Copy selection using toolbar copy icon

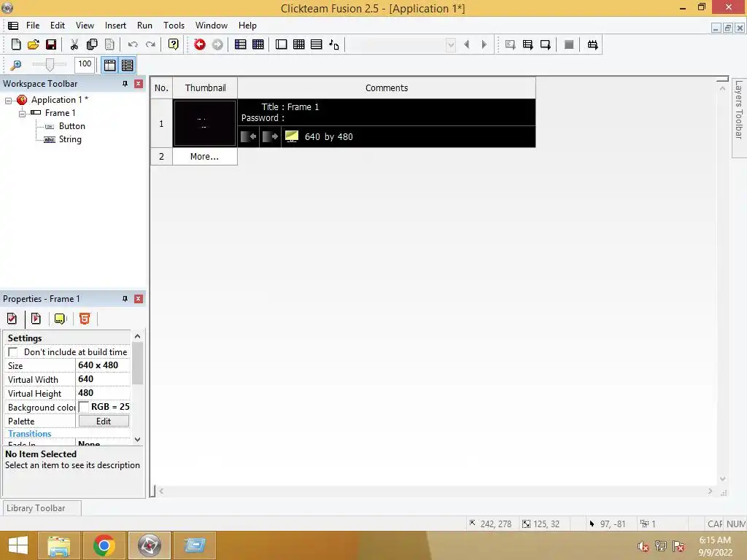[92, 44]
